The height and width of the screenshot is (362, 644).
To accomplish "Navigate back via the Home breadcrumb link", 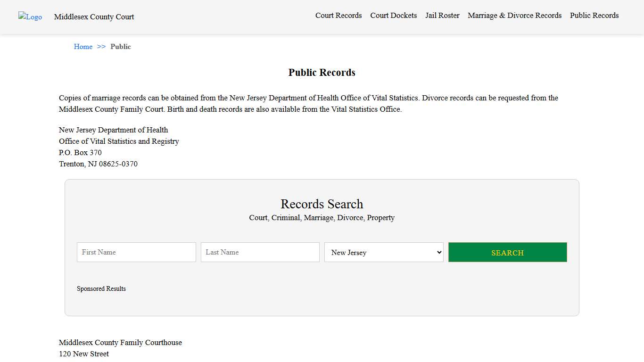I will [83, 47].
